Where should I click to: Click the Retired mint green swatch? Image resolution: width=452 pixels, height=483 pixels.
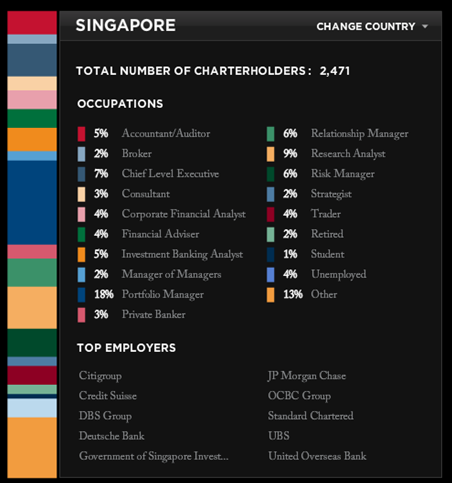coord(271,234)
